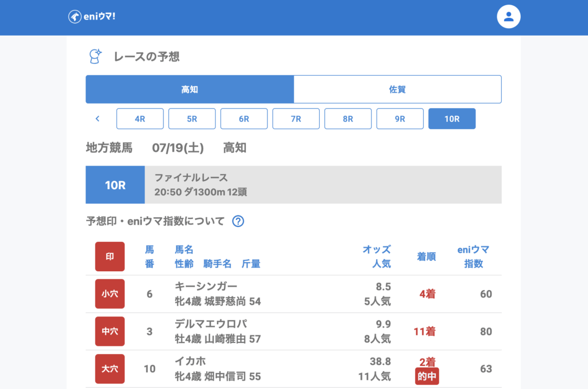Screen dimensions: 588x389
Task: Switch to the 高知 racecourse tab
Action: coord(189,90)
